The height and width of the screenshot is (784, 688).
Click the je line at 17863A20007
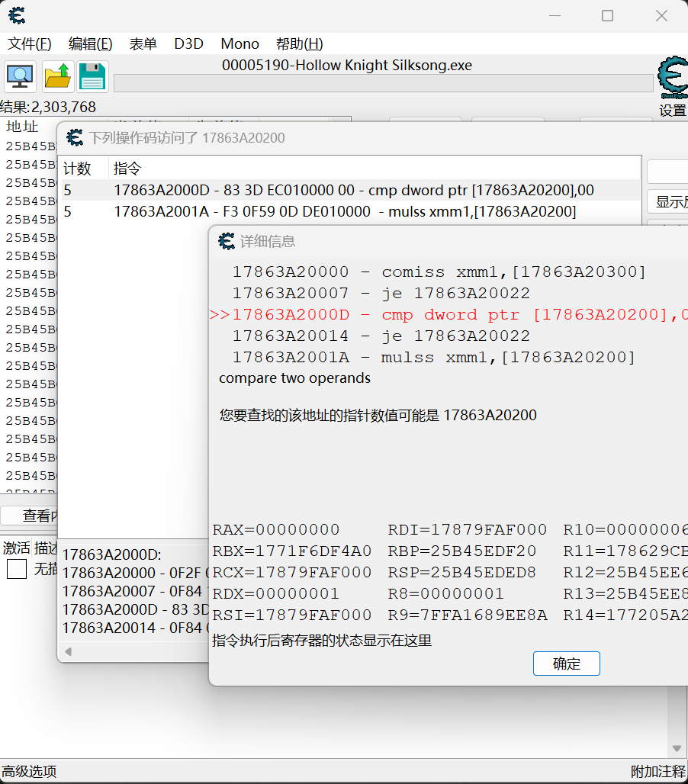[x=381, y=294]
